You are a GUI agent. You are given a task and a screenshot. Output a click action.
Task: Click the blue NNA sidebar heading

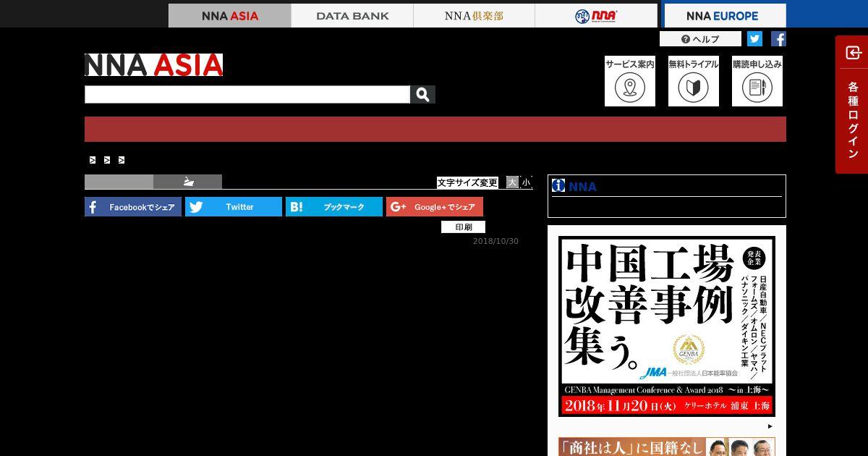582,186
